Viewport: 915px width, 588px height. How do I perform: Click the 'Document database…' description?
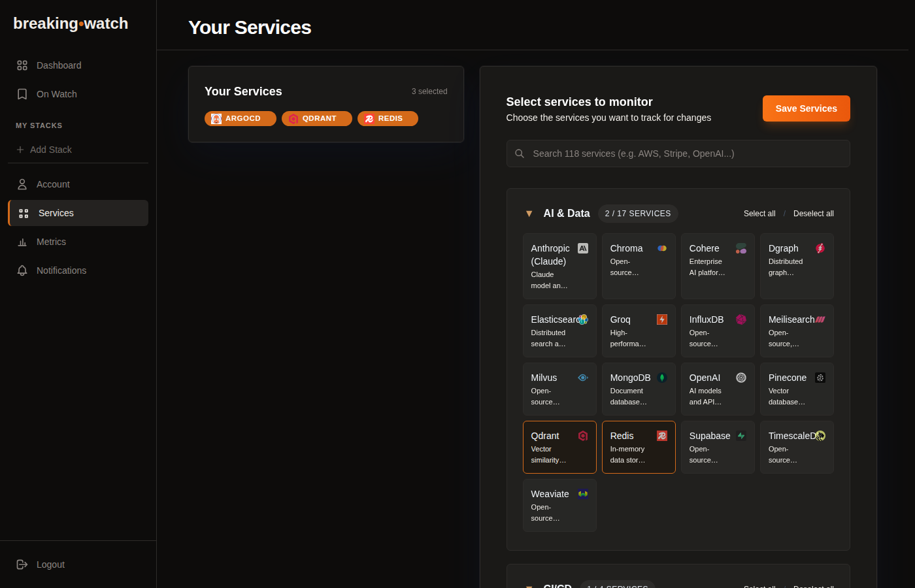click(629, 397)
